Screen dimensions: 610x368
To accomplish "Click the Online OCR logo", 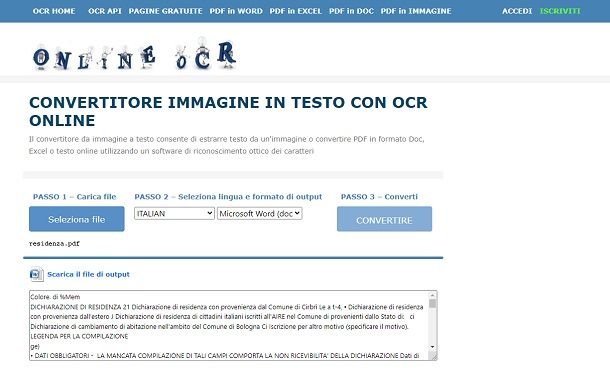I will pyautogui.click(x=134, y=55).
